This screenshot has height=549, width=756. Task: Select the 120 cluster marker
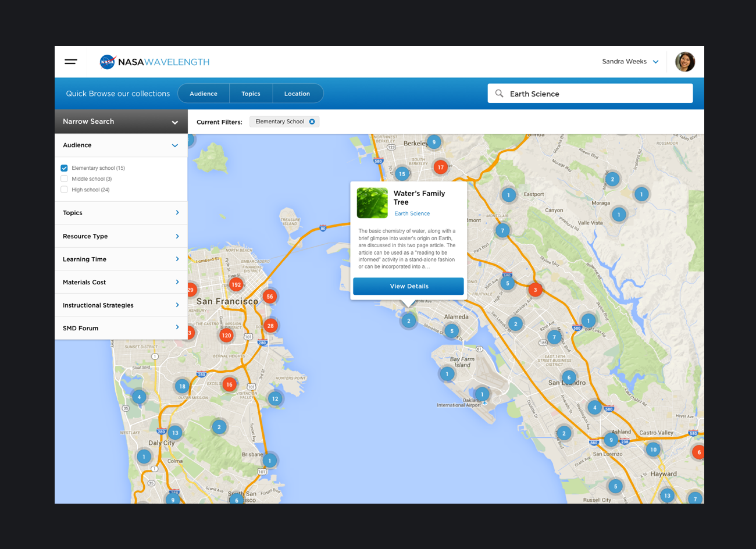(226, 335)
